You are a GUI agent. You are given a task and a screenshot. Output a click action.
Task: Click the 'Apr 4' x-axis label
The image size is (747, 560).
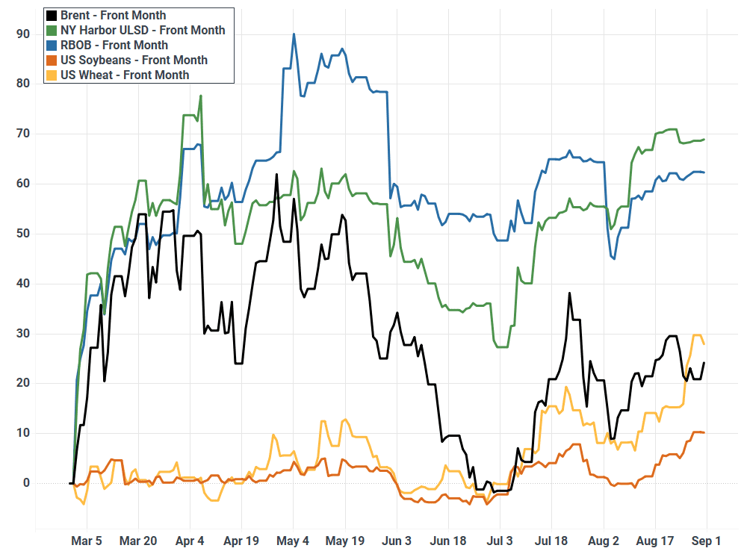click(x=190, y=541)
